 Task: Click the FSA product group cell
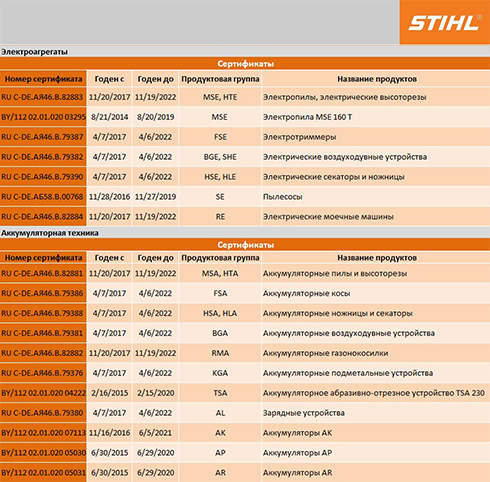220,293
